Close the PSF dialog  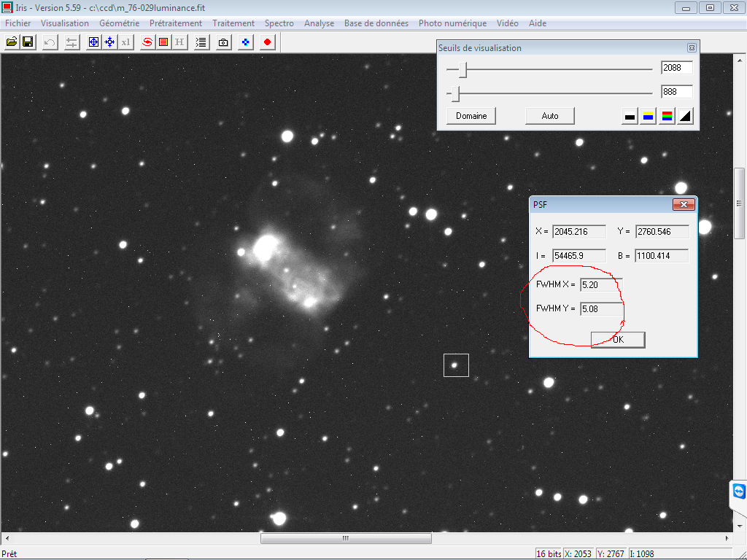pos(684,204)
